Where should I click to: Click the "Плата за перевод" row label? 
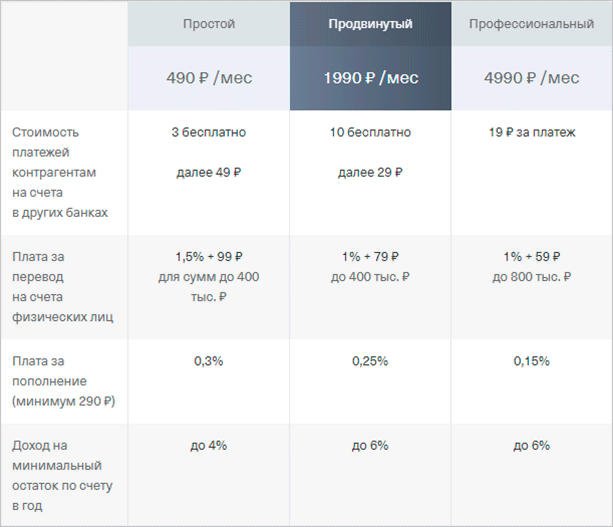(62, 287)
